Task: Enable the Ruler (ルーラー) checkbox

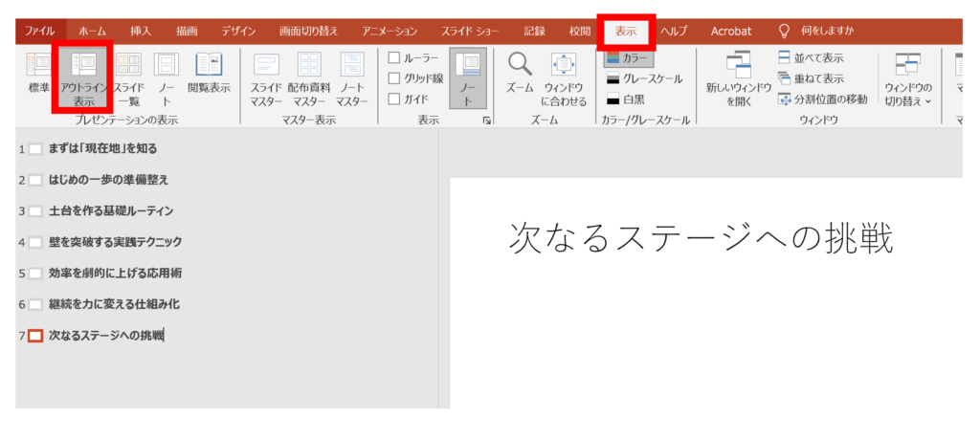Action: (393, 58)
